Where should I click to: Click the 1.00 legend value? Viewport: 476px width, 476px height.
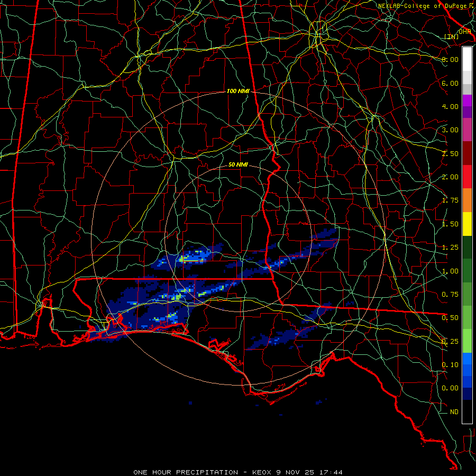point(450,271)
